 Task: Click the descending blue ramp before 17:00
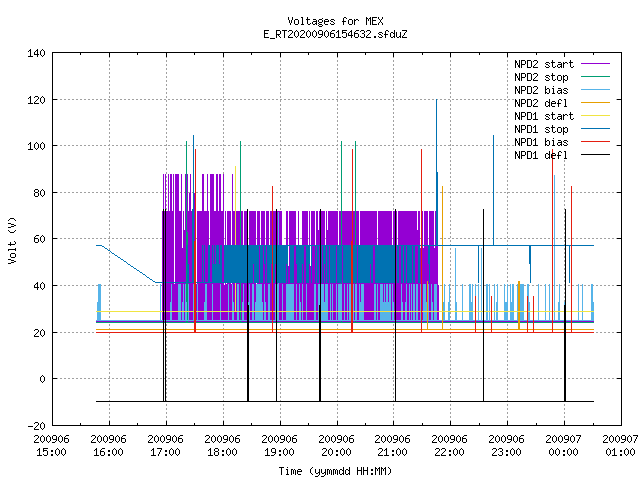[129, 264]
